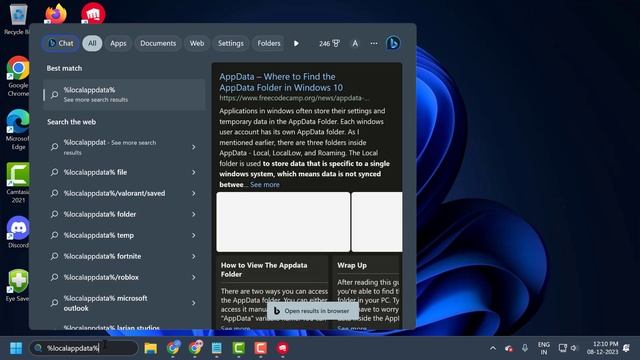
Task: Select %localappdata% temp suggestion
Action: tap(124, 236)
